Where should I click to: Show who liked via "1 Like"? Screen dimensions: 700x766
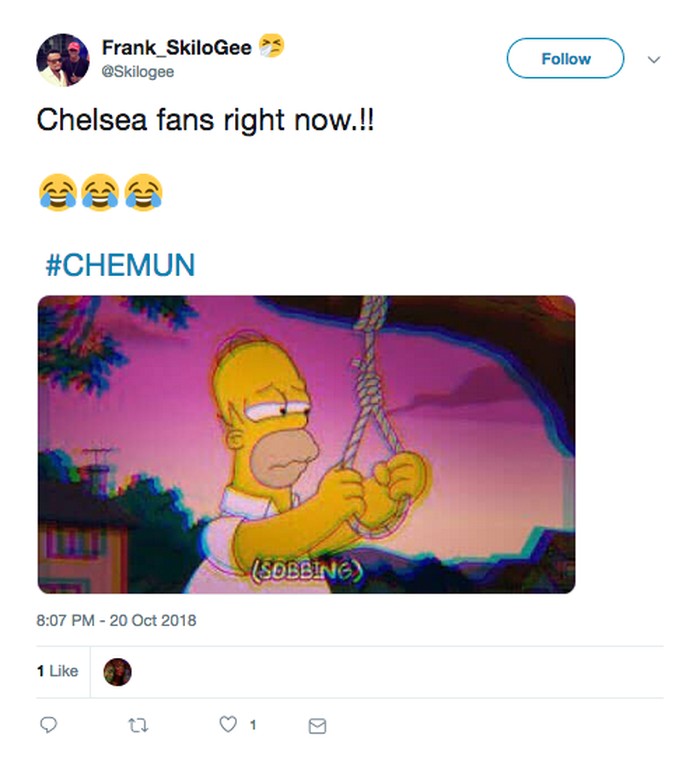[57, 671]
